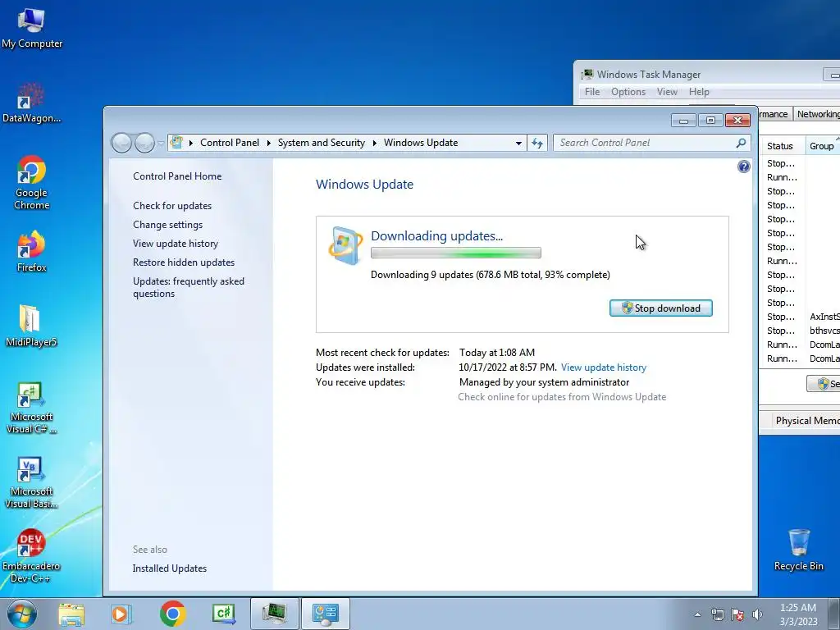Click the Back navigation arrow
This screenshot has width=840, height=630.
tap(121, 143)
